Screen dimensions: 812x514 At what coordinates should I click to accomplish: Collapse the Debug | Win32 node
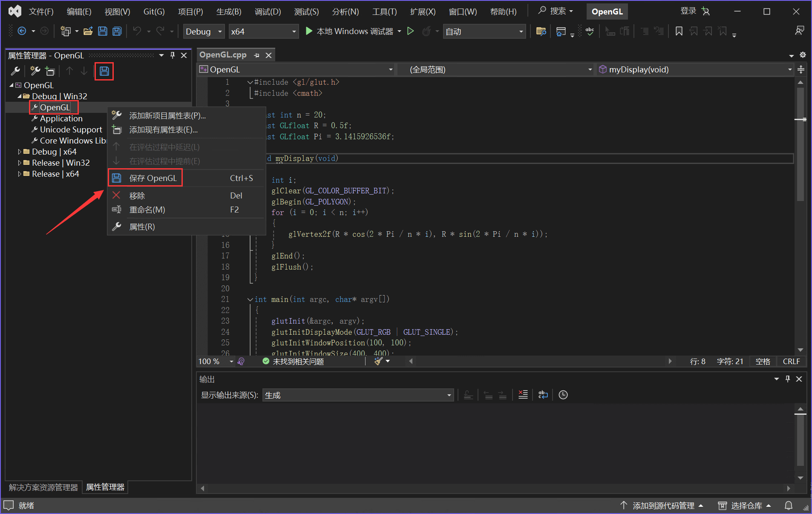coord(20,96)
